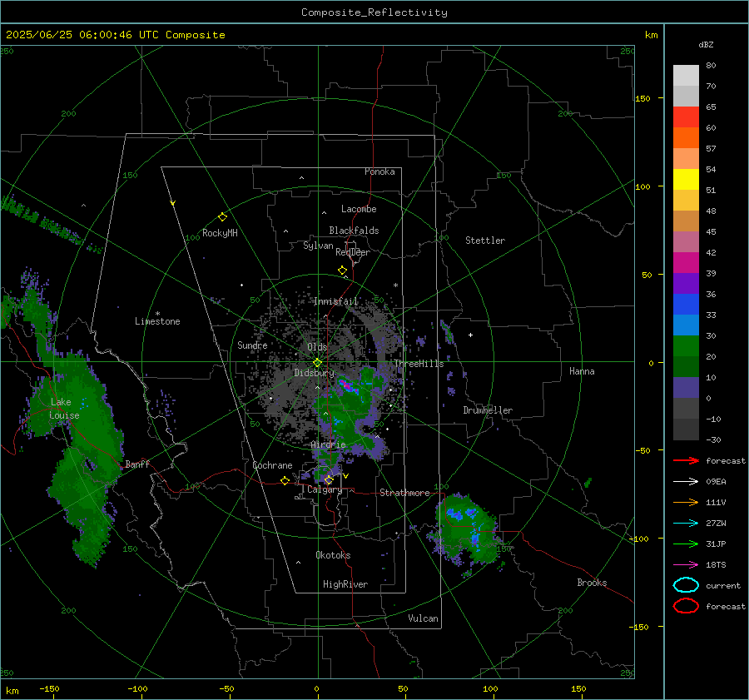Click the Innisfail label
The width and height of the screenshot is (749, 700).
(x=336, y=301)
